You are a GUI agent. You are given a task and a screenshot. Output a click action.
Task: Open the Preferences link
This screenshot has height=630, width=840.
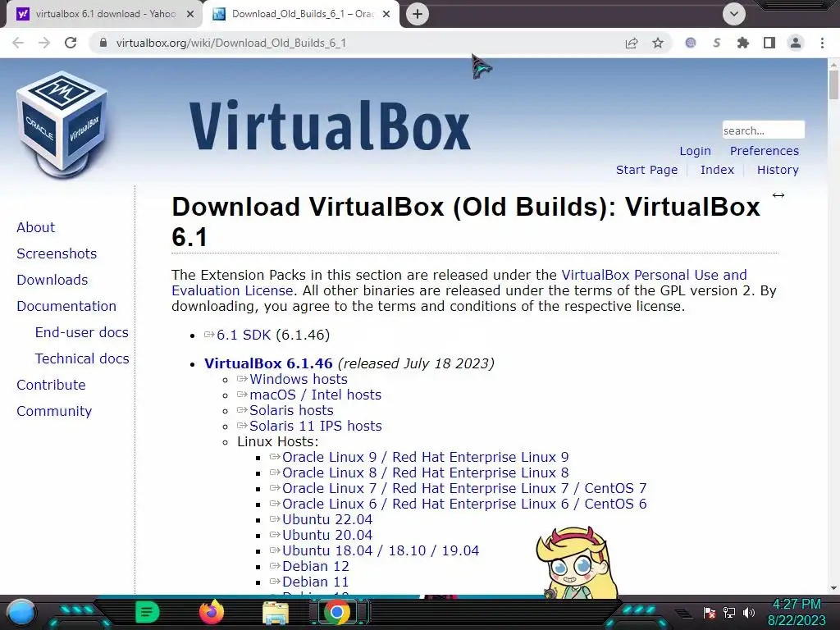pos(764,151)
